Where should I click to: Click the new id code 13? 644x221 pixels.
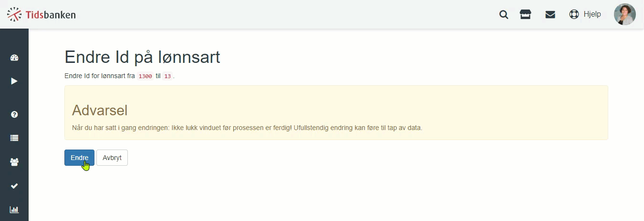167,76
